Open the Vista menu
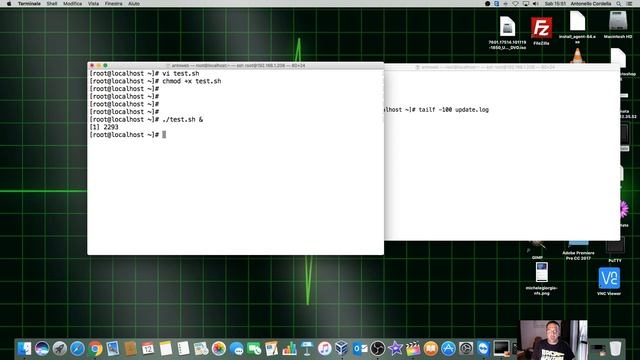The width and height of the screenshot is (640, 360). 93,3
